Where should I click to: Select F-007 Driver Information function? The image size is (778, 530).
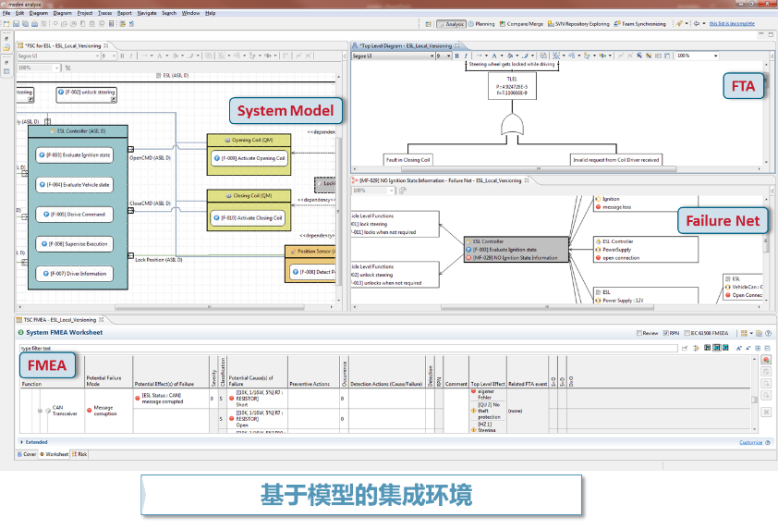click(x=74, y=273)
